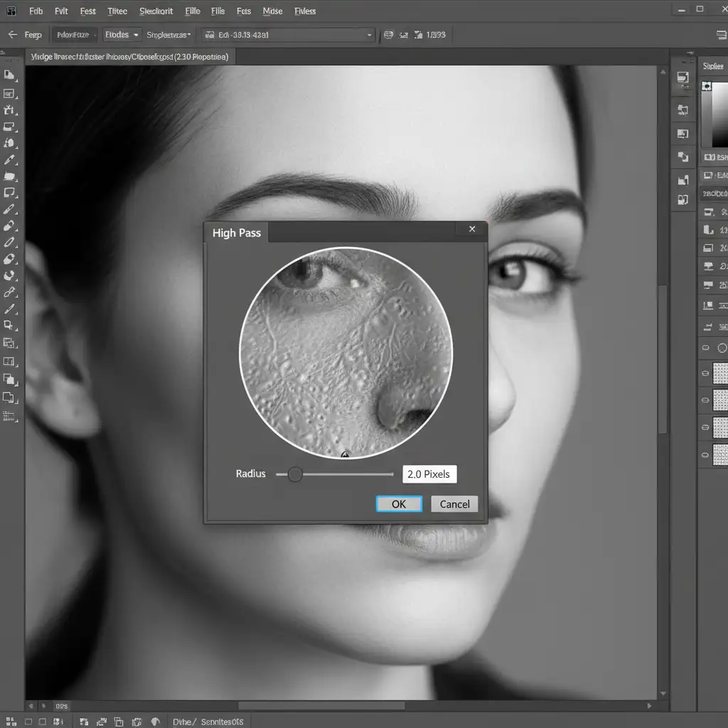The width and height of the screenshot is (728, 728).
Task: Click the app logo icon in top-left corner
Action: tap(11, 11)
